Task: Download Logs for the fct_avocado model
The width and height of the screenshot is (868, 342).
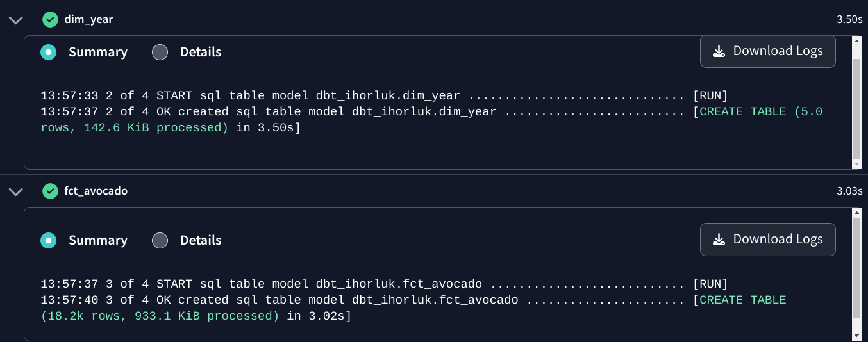Action: (768, 240)
